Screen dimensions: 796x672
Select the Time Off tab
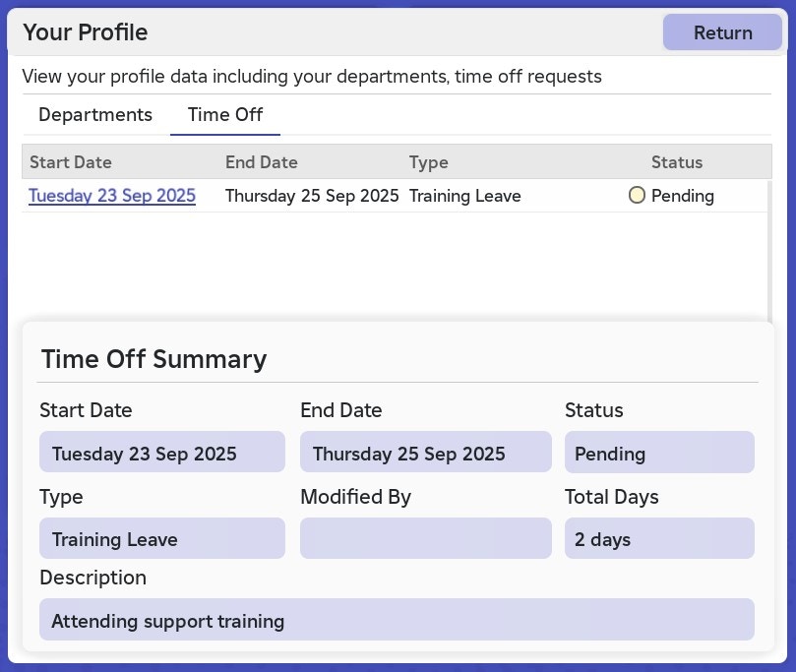click(224, 115)
